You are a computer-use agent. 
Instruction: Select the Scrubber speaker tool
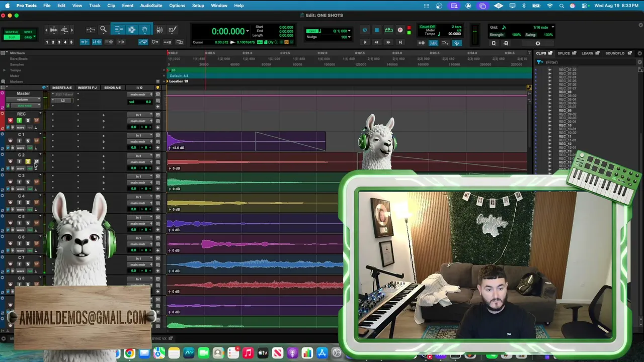coord(160,30)
